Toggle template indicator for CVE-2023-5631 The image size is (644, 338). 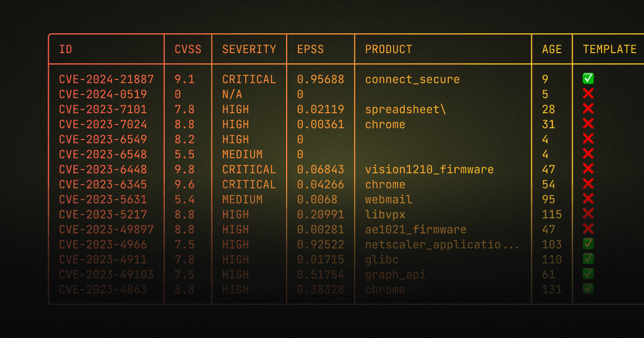pyautogui.click(x=588, y=199)
